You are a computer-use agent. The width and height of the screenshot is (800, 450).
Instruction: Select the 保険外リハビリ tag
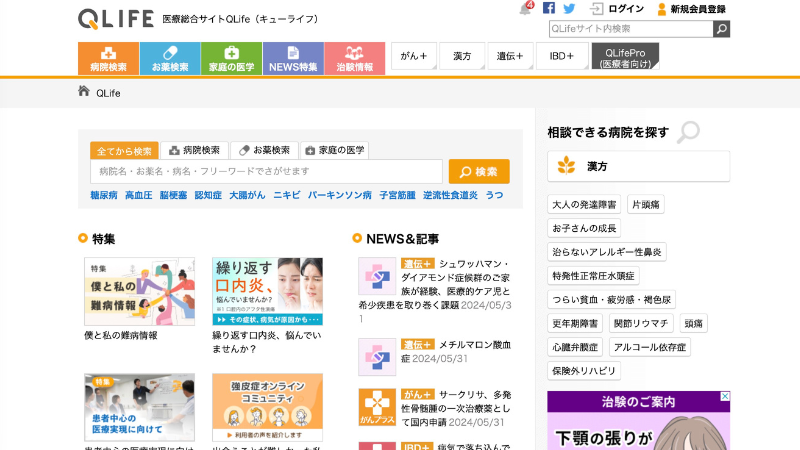(x=584, y=371)
